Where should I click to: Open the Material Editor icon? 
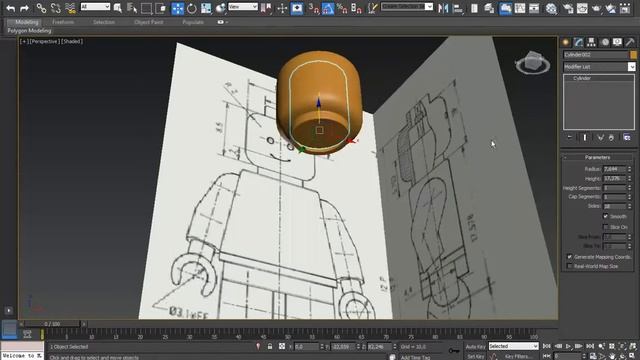pyautogui.click(x=551, y=8)
